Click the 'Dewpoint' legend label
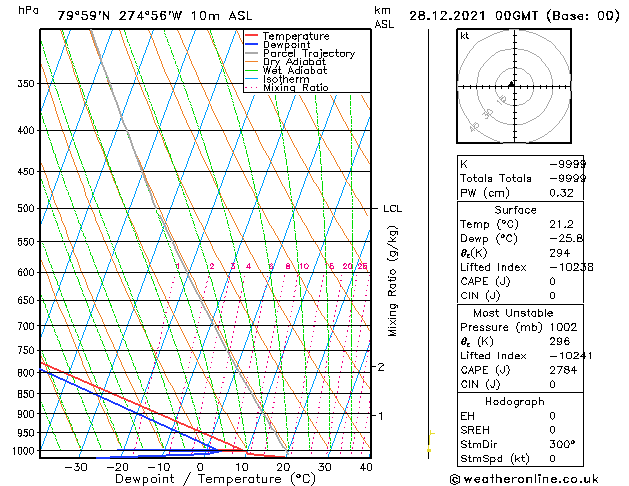Image resolution: width=629 pixels, height=486 pixels. pyautogui.click(x=286, y=45)
